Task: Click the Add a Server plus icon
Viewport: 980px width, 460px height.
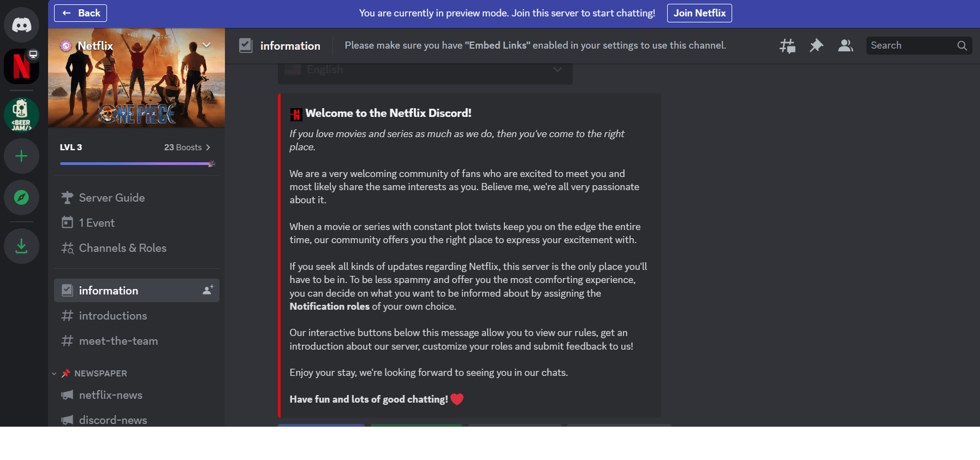Action: pyautogui.click(x=21, y=156)
